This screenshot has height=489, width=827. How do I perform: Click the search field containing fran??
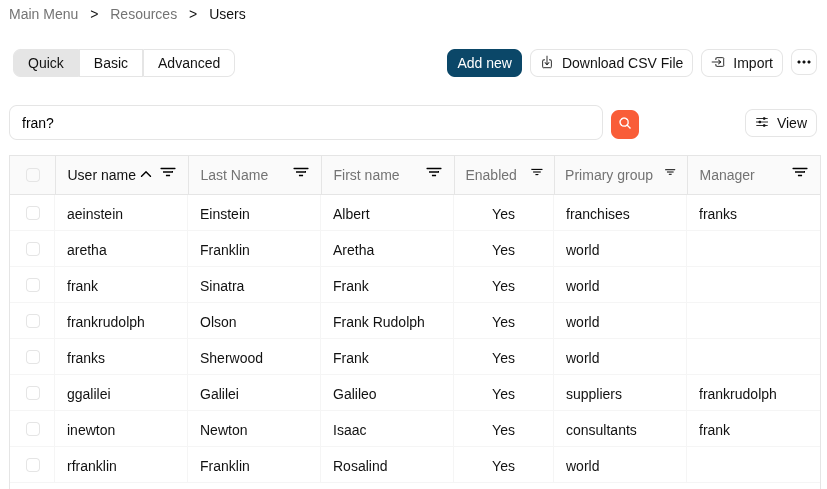coord(305,123)
